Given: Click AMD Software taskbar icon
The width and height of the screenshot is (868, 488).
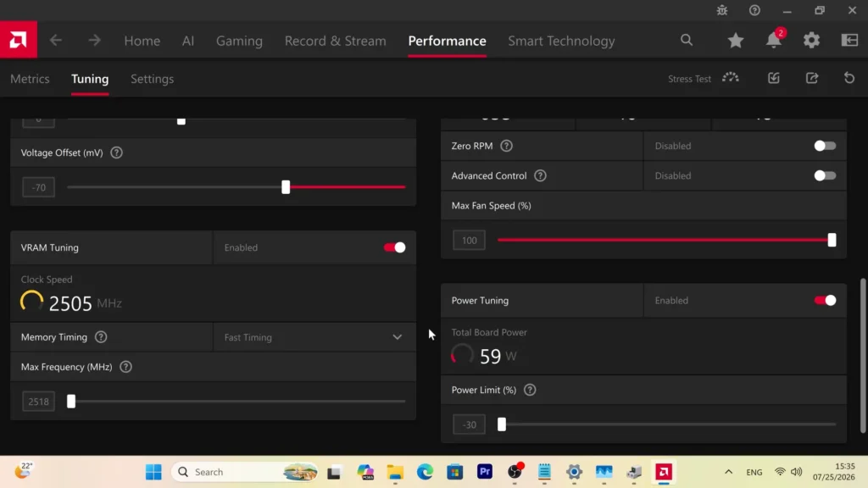Looking at the screenshot, I should (664, 472).
